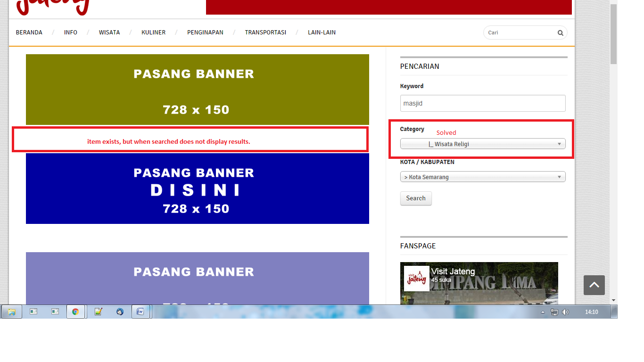
Task: Click the Keyword field containing masjid
Action: 482,103
